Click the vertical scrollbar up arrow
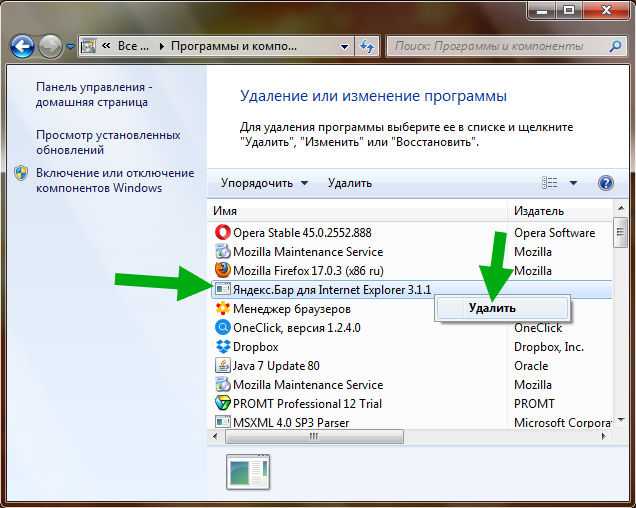636x508 pixels. 620,209
